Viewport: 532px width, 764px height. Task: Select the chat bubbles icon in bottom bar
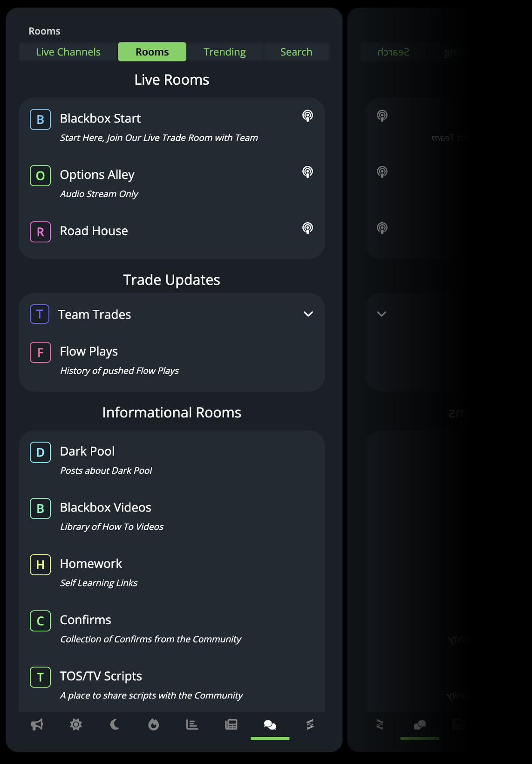click(x=270, y=724)
